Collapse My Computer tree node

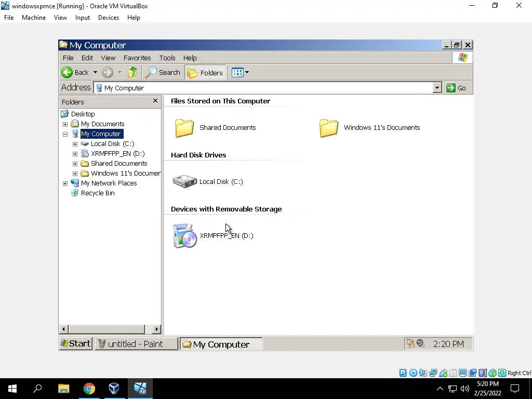point(65,134)
